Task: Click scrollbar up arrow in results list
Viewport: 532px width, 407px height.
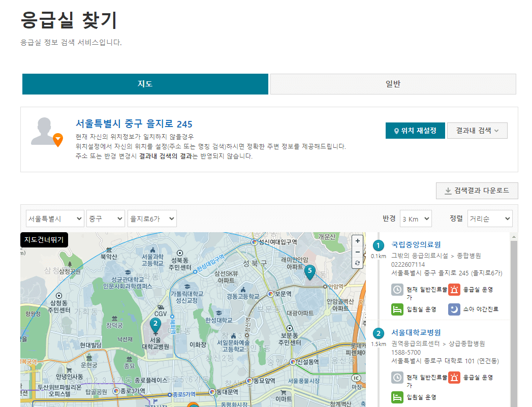Action: [x=514, y=237]
